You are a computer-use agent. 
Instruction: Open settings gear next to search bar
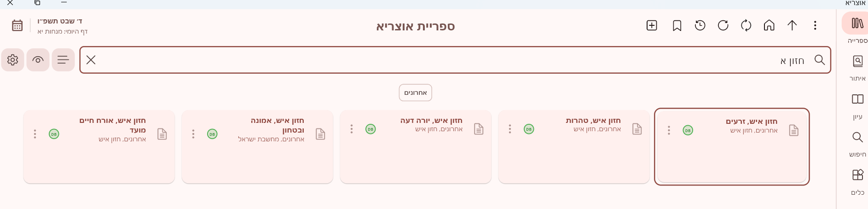[12, 60]
